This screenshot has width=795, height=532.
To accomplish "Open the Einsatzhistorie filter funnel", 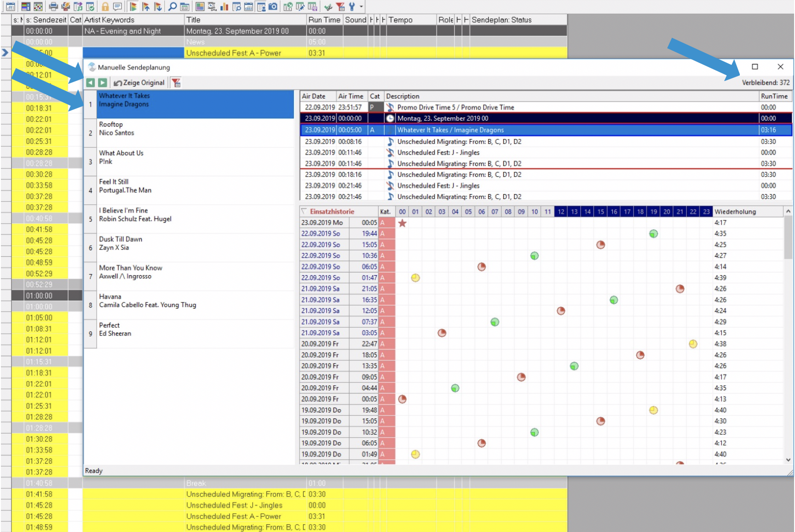I will click(304, 211).
